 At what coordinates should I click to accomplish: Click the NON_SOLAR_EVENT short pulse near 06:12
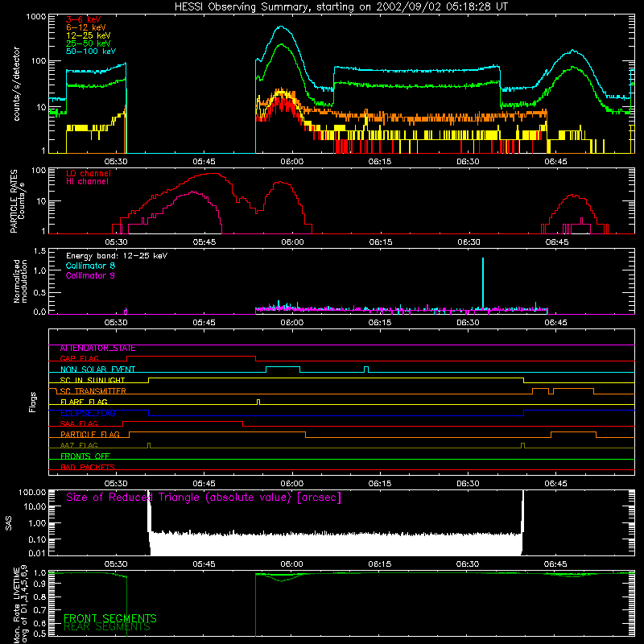pos(366,369)
